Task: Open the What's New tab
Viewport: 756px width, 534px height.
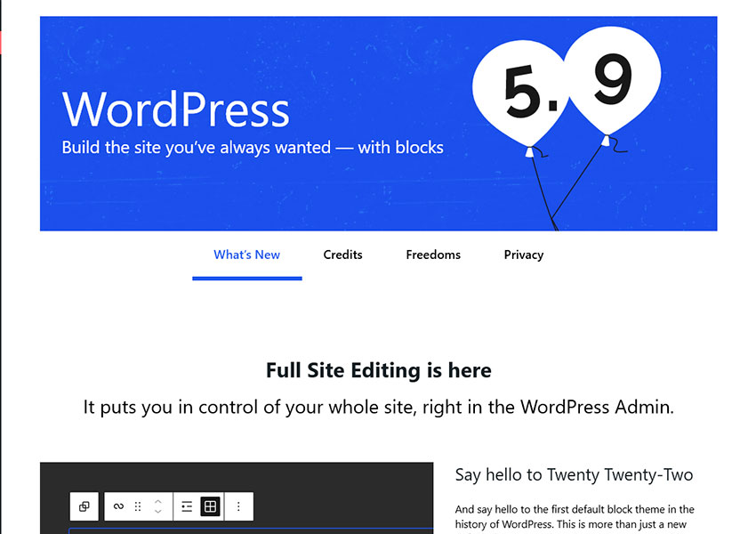Action: [x=247, y=255]
